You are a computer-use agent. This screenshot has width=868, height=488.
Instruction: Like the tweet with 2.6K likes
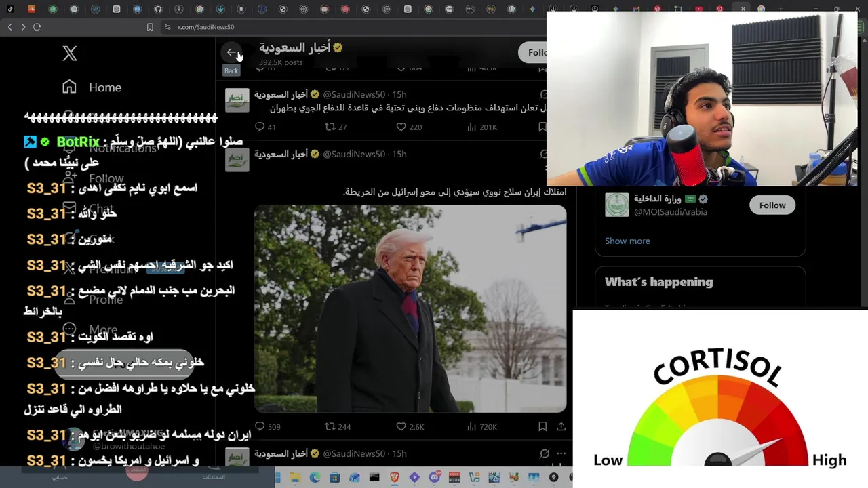[410, 426]
